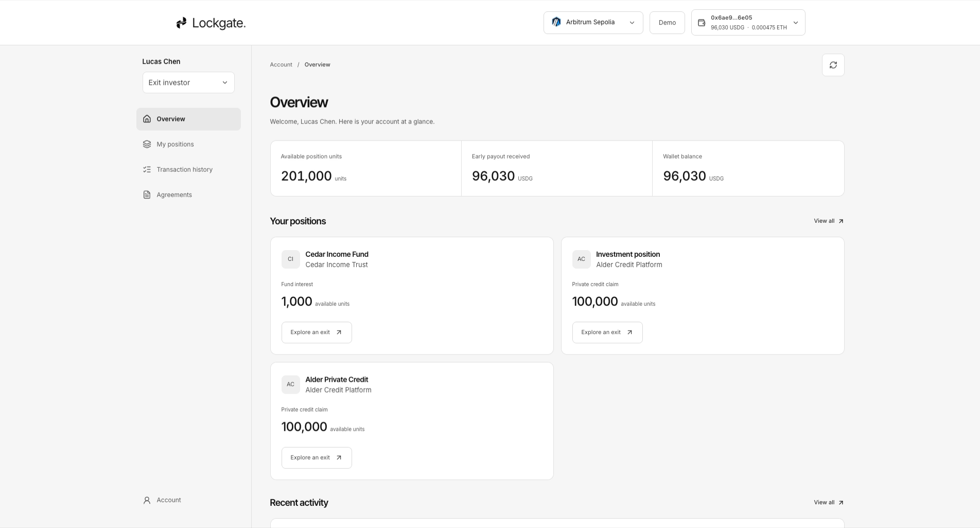980x528 pixels.
Task: Click the My positions layers icon
Action: pos(147,144)
